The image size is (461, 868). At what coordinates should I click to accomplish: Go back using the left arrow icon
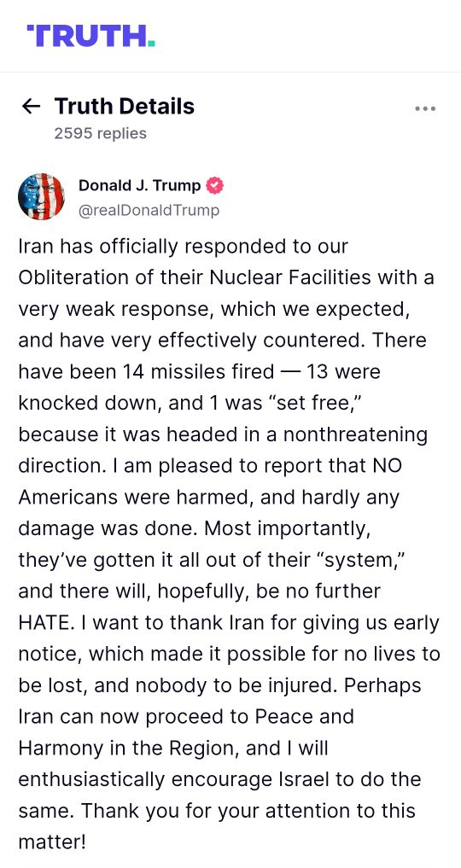[x=31, y=106]
